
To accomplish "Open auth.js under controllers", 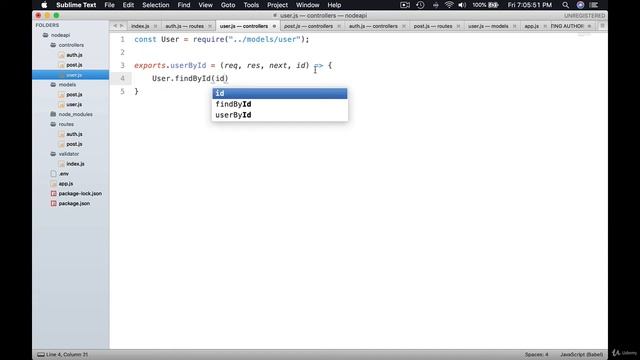I will click(74, 55).
